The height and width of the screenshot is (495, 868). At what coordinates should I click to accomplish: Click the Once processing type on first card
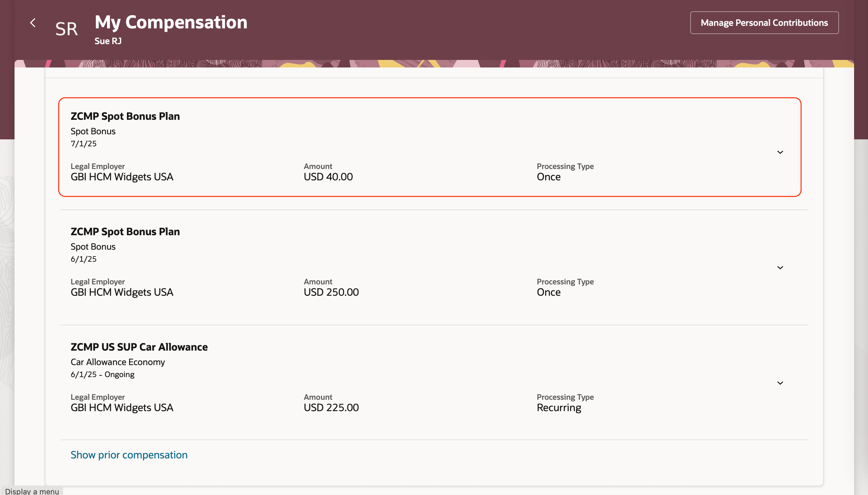point(548,177)
